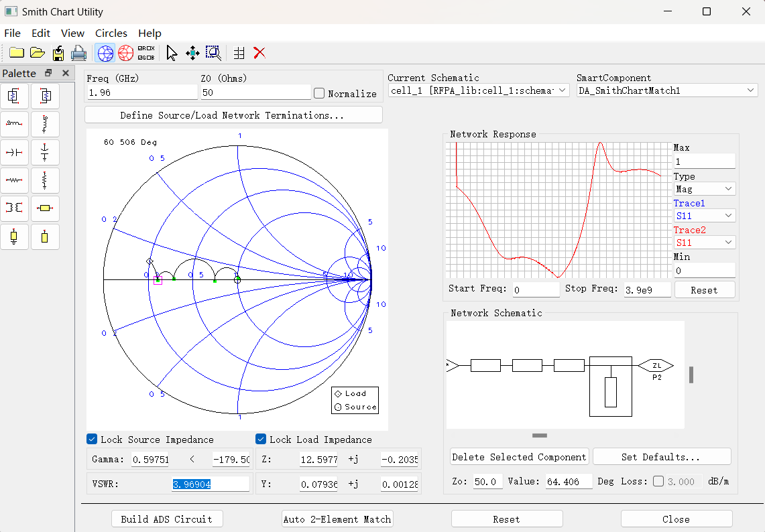This screenshot has height=532, width=765.
Task: Select the shunt stub in Network Schematic
Action: [x=610, y=386]
